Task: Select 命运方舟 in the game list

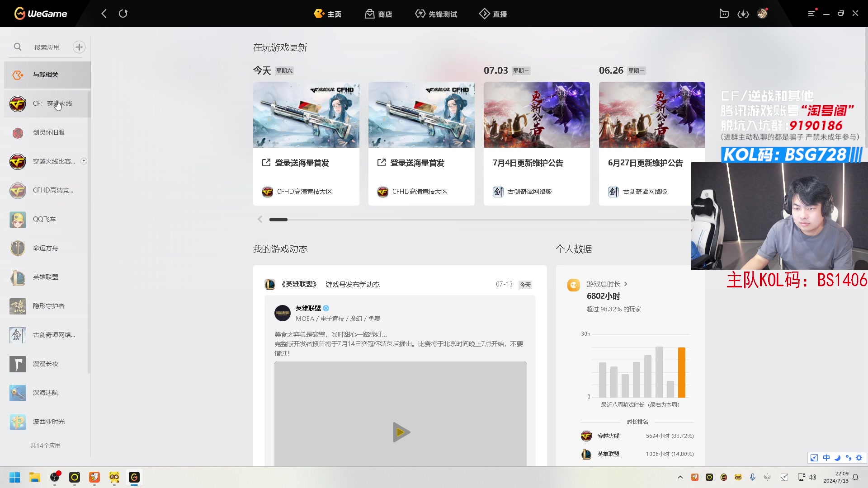Action: pos(47,248)
